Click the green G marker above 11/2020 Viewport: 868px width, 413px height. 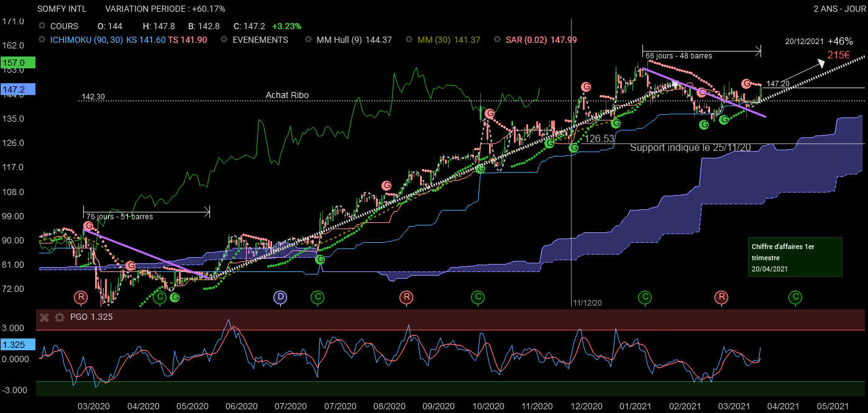[x=549, y=143]
